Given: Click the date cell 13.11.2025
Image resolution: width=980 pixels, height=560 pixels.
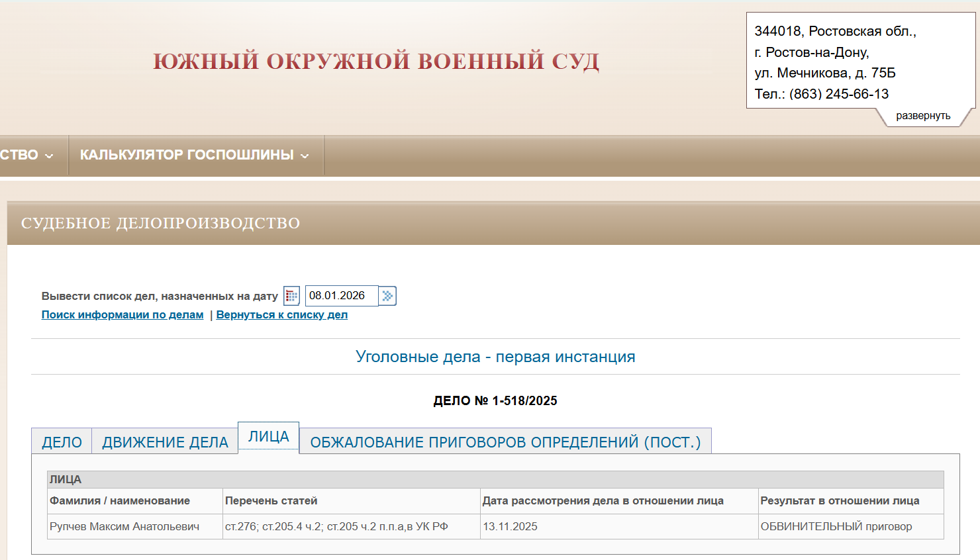Looking at the screenshot, I should point(510,527).
